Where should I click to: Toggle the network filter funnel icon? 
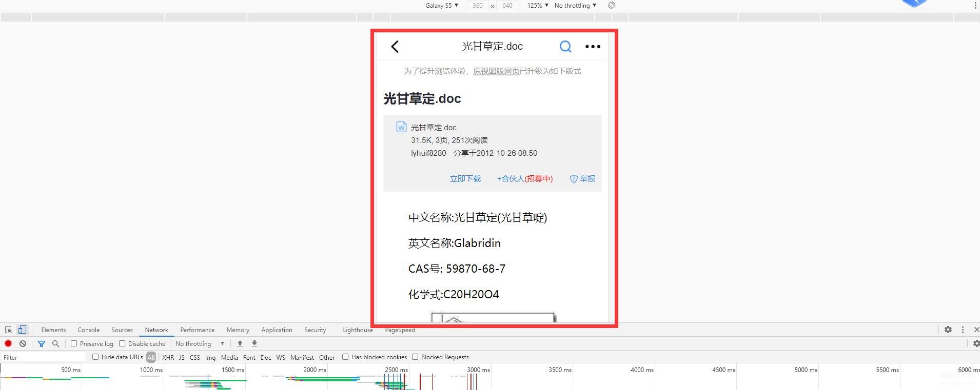coord(42,343)
